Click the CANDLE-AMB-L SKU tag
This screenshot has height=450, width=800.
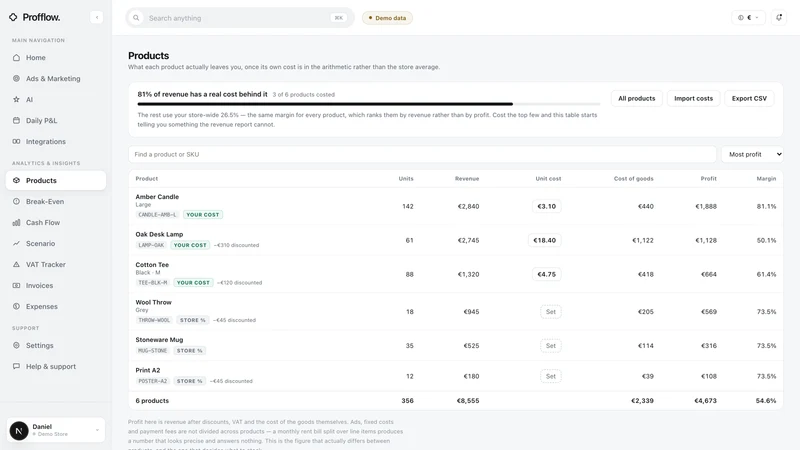157,215
